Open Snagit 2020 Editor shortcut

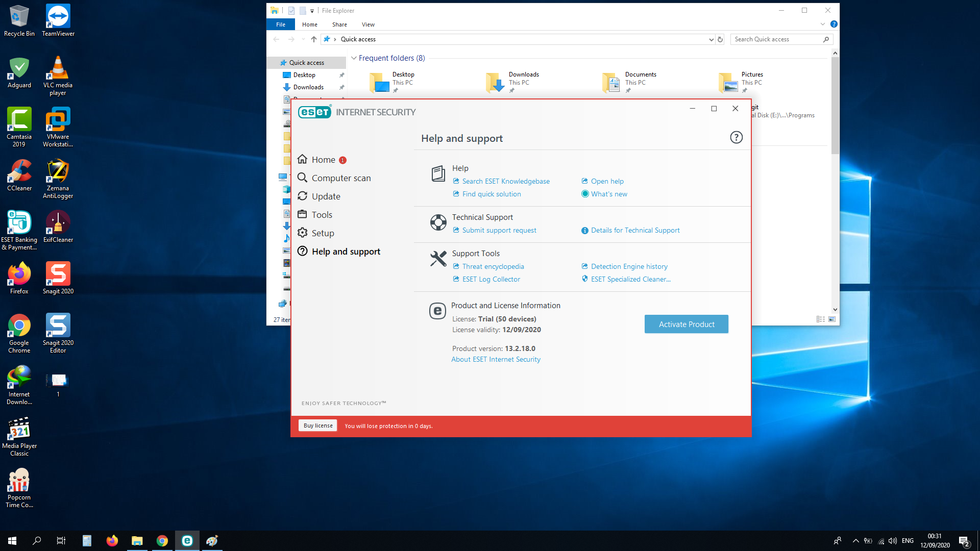[x=58, y=333]
